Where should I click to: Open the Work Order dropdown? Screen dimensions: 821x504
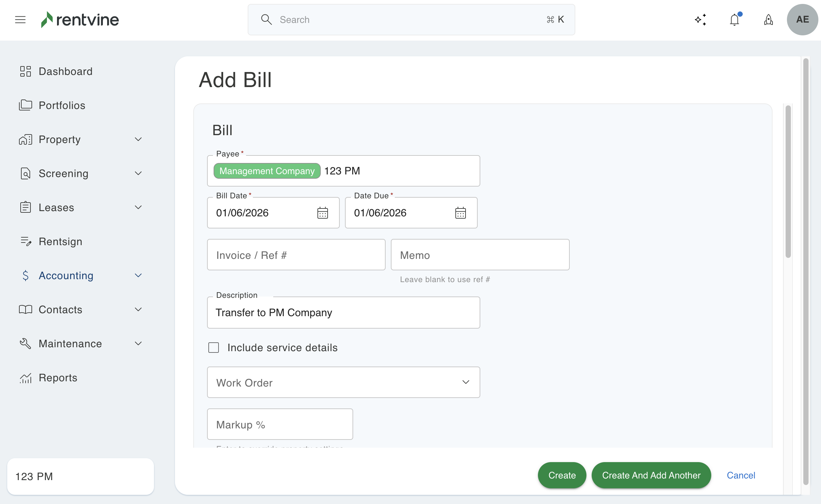(x=343, y=382)
